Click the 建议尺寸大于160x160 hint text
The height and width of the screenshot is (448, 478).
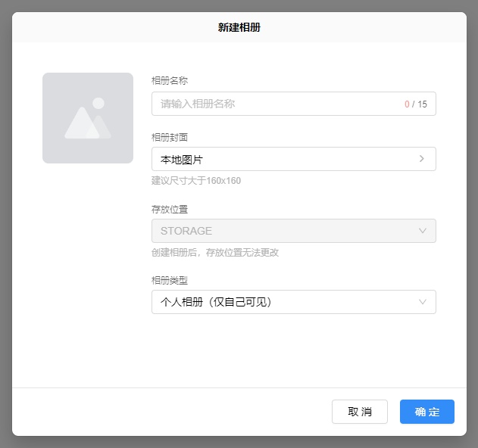[x=196, y=181]
